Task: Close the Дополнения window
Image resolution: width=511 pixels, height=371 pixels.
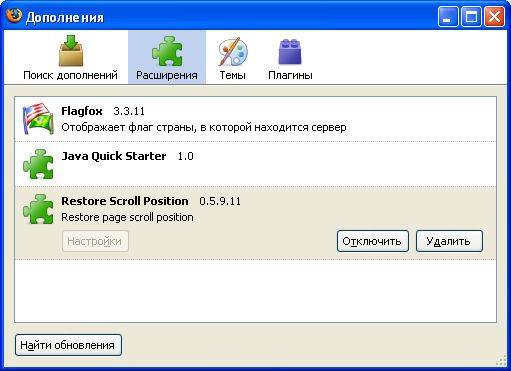Action: pos(494,16)
